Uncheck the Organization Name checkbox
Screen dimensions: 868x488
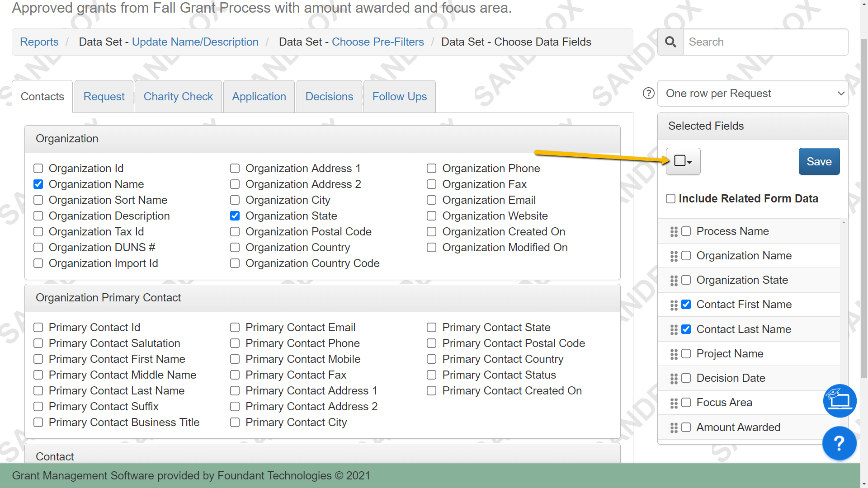point(38,184)
